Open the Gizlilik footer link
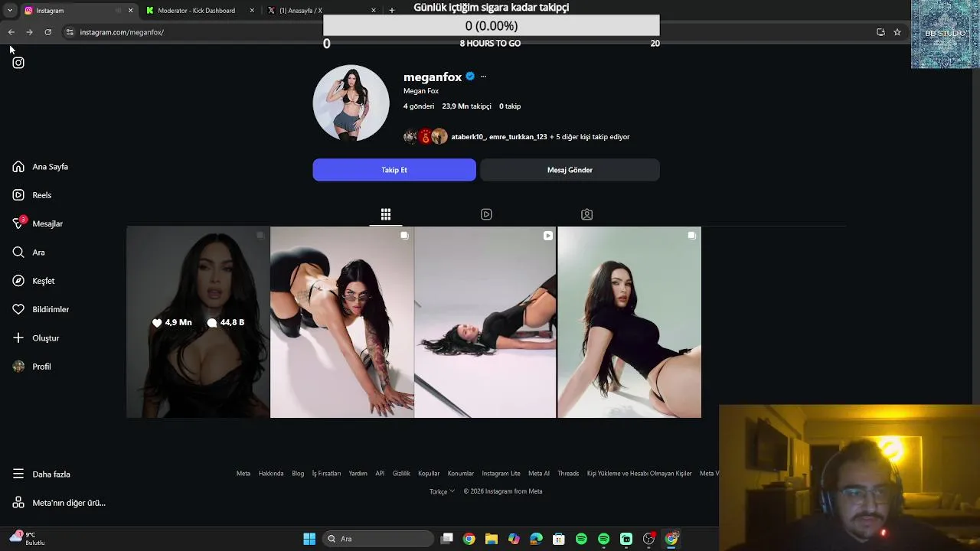Image resolution: width=980 pixels, height=551 pixels. click(401, 474)
